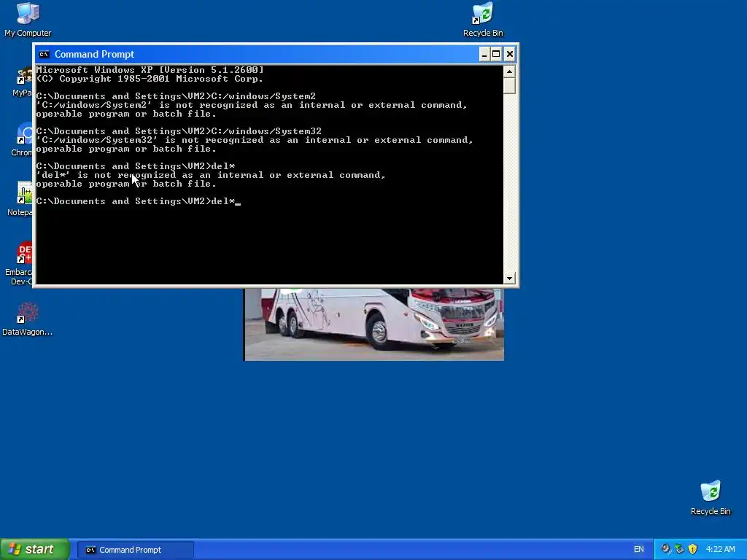Image resolution: width=747 pixels, height=560 pixels.
Task: Click the Command Prompt title bar system icon
Action: 44,54
